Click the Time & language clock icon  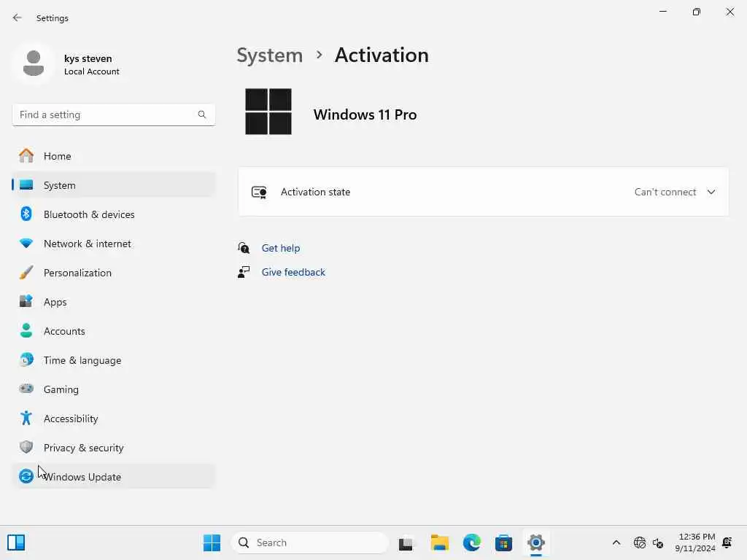[x=26, y=359]
